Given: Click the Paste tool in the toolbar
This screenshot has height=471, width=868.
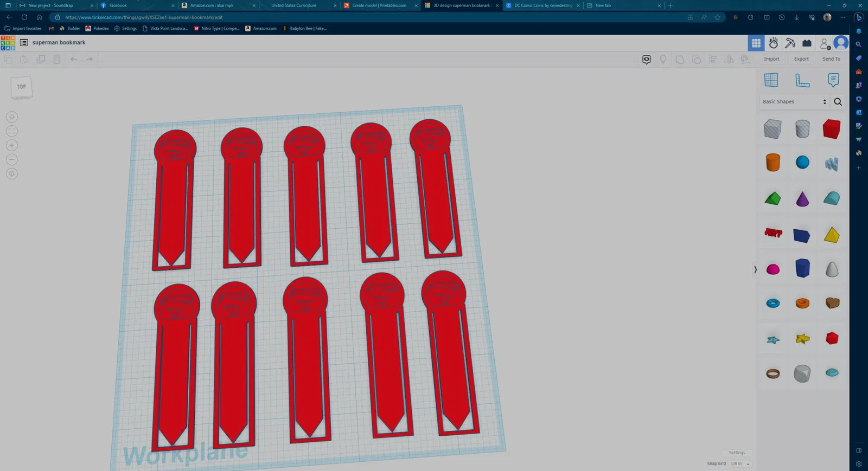Looking at the screenshot, I should [x=24, y=59].
